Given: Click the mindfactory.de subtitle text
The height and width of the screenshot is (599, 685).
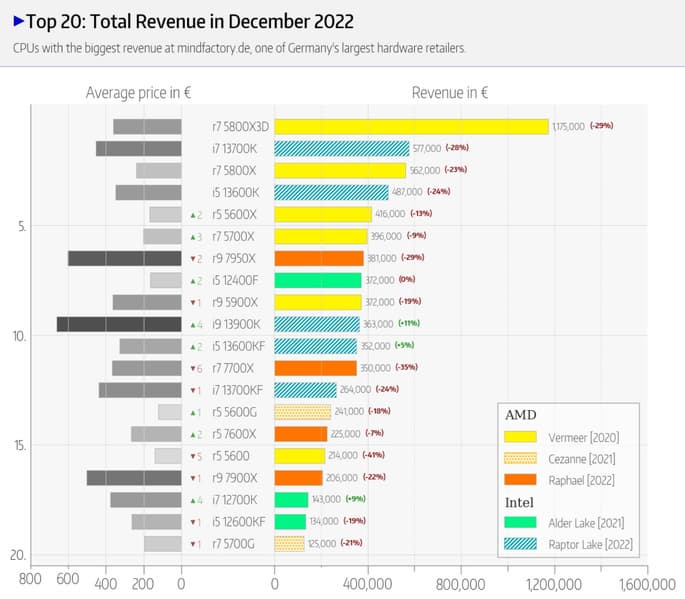Looking at the screenshot, I should click(x=239, y=48).
